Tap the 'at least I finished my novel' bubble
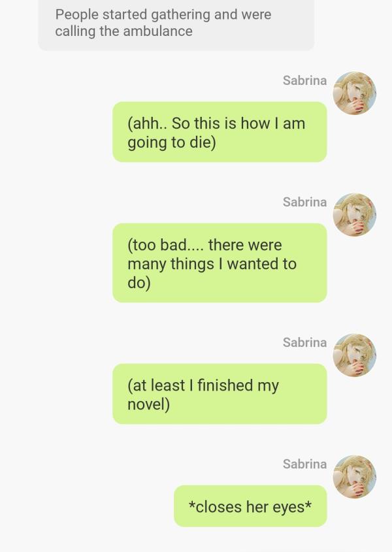 point(219,394)
